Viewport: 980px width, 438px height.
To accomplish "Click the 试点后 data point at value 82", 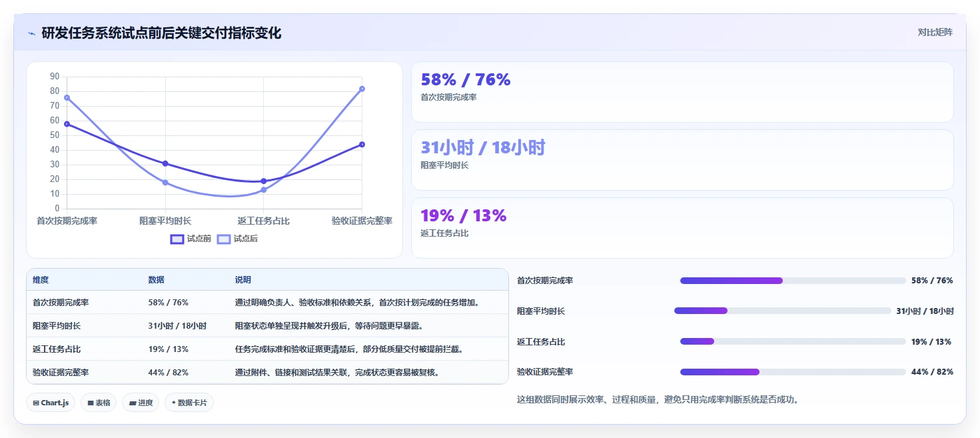I will tap(362, 89).
